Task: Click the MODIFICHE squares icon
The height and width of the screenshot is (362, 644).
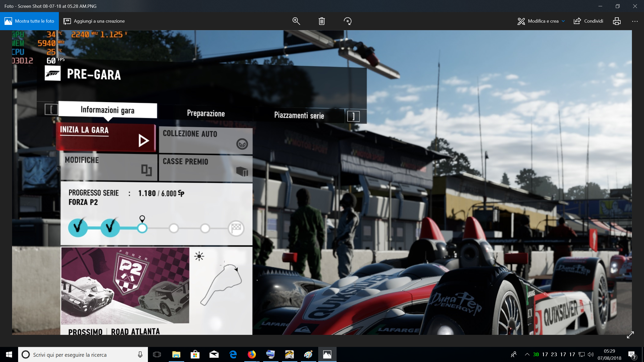Action: point(146,170)
